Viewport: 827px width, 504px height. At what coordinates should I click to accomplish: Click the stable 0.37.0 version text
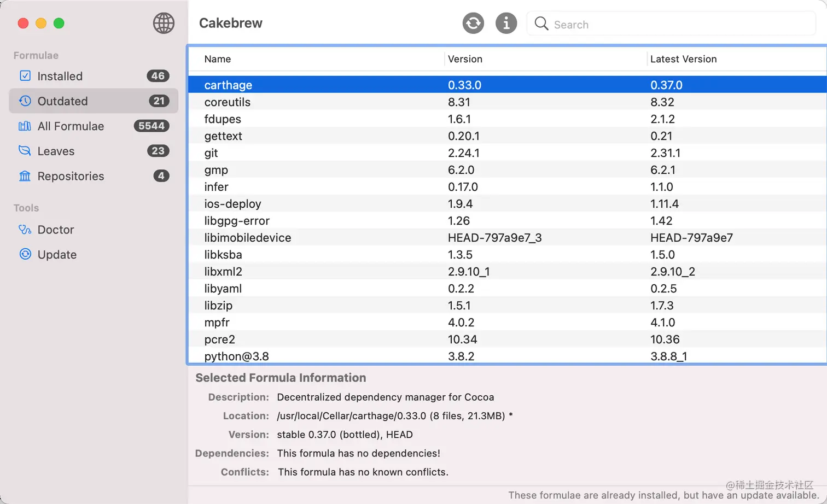pyautogui.click(x=345, y=434)
